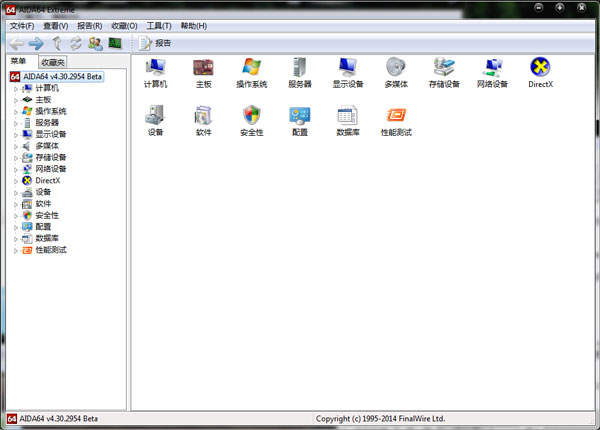This screenshot has height=430, width=600.
Task: Open the 文件(F) menu
Action: click(x=22, y=25)
